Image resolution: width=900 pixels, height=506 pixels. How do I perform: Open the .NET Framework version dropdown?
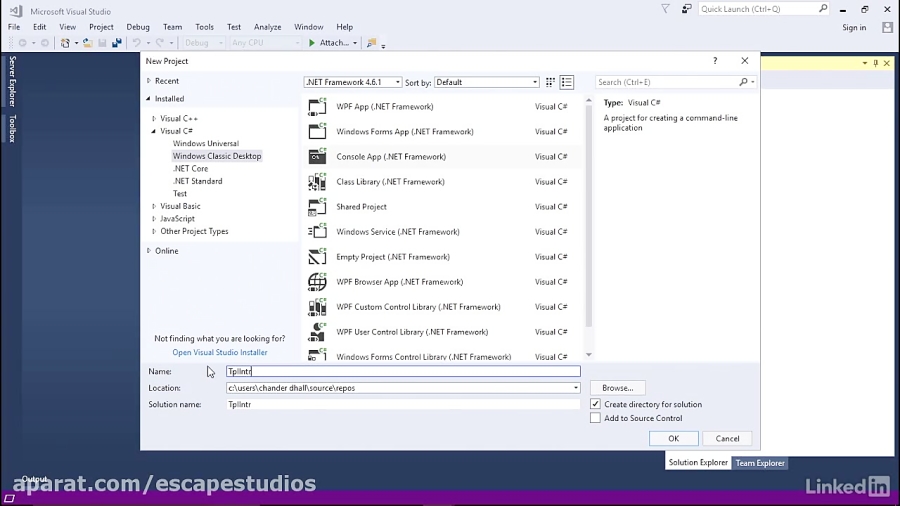click(352, 82)
